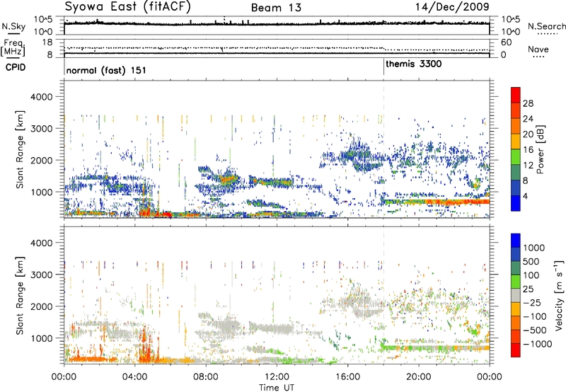Click the "Freq. [MHz]" axis label
The image size is (566, 392).
pos(13,47)
